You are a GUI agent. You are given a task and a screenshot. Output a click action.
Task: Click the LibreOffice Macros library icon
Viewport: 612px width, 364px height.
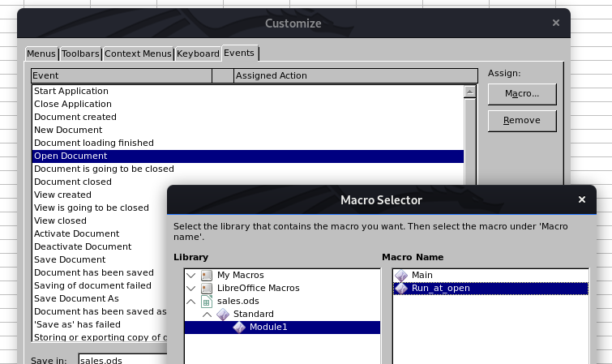(x=207, y=289)
